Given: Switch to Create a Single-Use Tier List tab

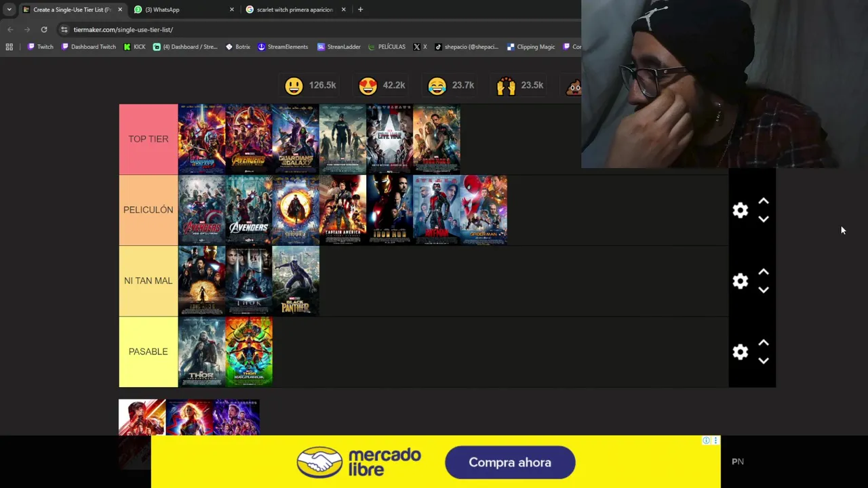Looking at the screenshot, I should click(x=73, y=9).
